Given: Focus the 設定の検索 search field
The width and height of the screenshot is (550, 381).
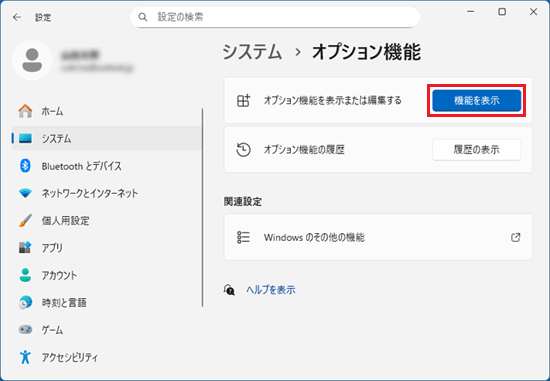Looking at the screenshot, I should click(275, 17).
